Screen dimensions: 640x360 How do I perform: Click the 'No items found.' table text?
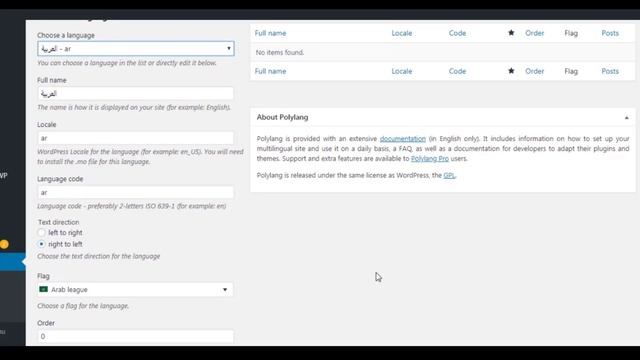(x=280, y=52)
